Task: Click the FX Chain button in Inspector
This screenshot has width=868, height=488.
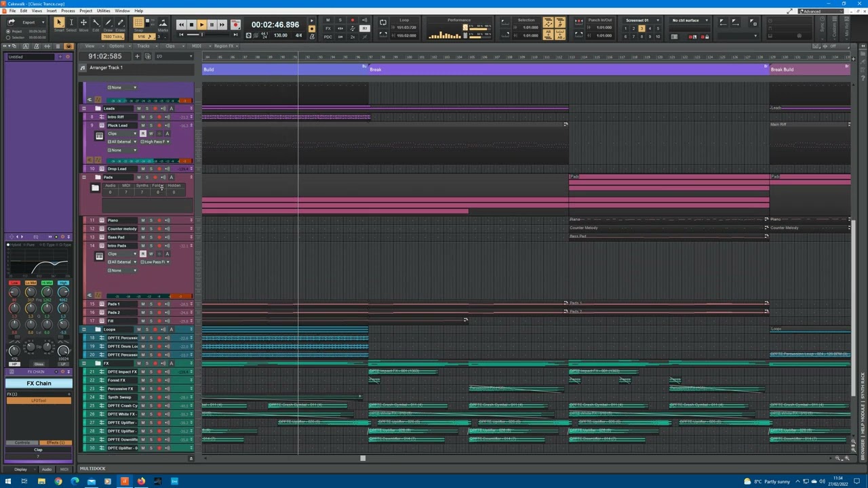Action: (x=39, y=384)
